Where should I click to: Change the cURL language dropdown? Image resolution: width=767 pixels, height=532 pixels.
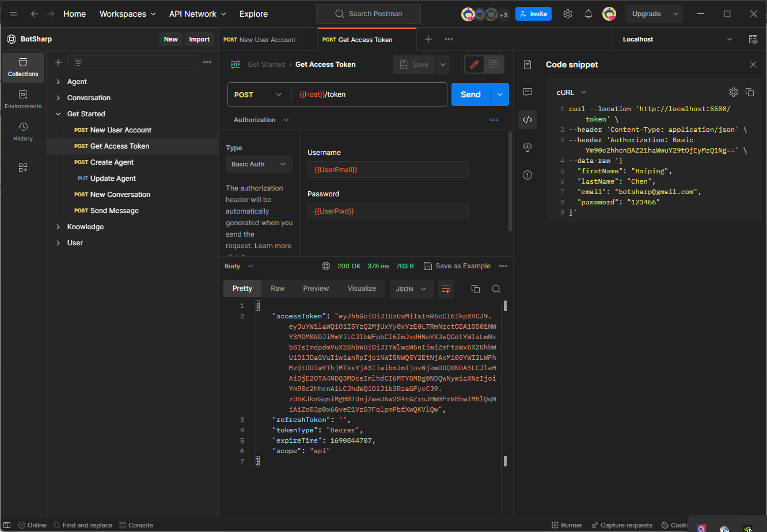(571, 92)
